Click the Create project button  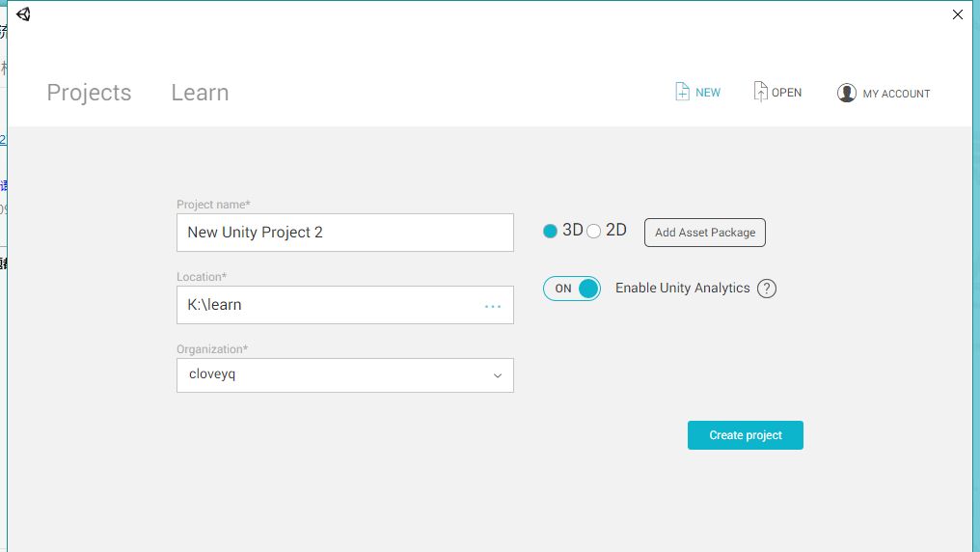[746, 435]
